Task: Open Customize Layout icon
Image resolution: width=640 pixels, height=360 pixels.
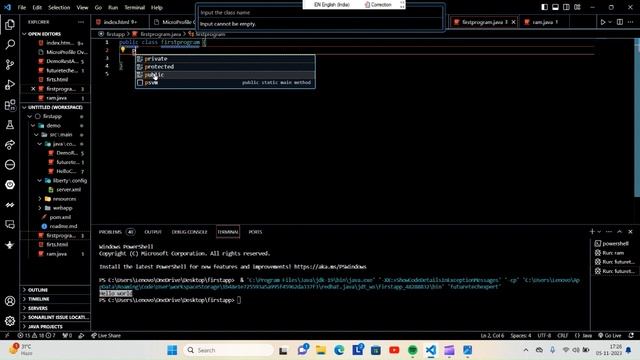Action: point(577,7)
